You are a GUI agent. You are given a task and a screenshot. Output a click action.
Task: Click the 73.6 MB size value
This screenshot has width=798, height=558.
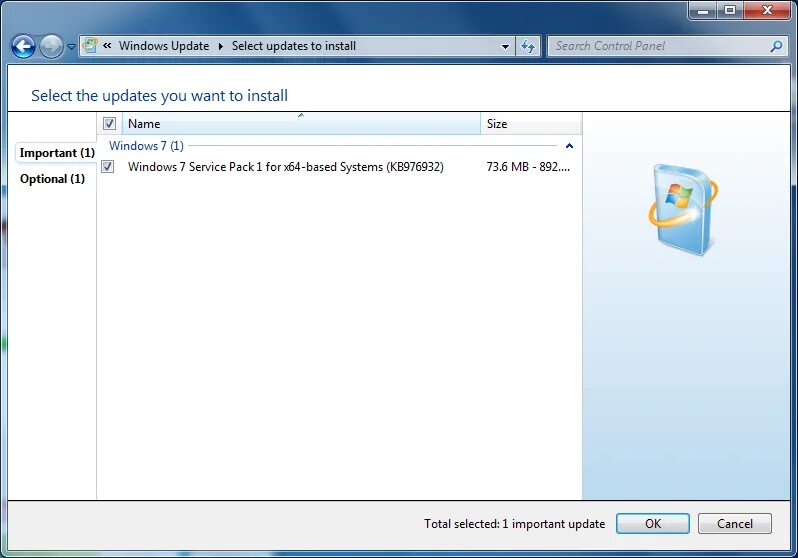coord(528,167)
